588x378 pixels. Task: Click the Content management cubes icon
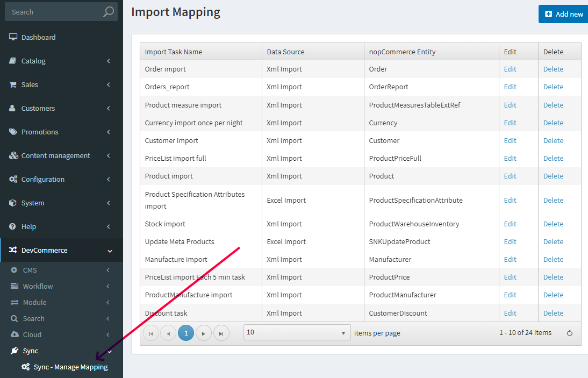click(x=13, y=155)
